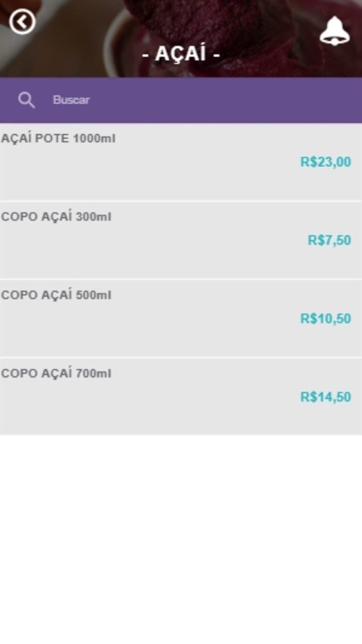Focus the Buscar search field
Screen dimensions: 362x644
tap(155, 100)
